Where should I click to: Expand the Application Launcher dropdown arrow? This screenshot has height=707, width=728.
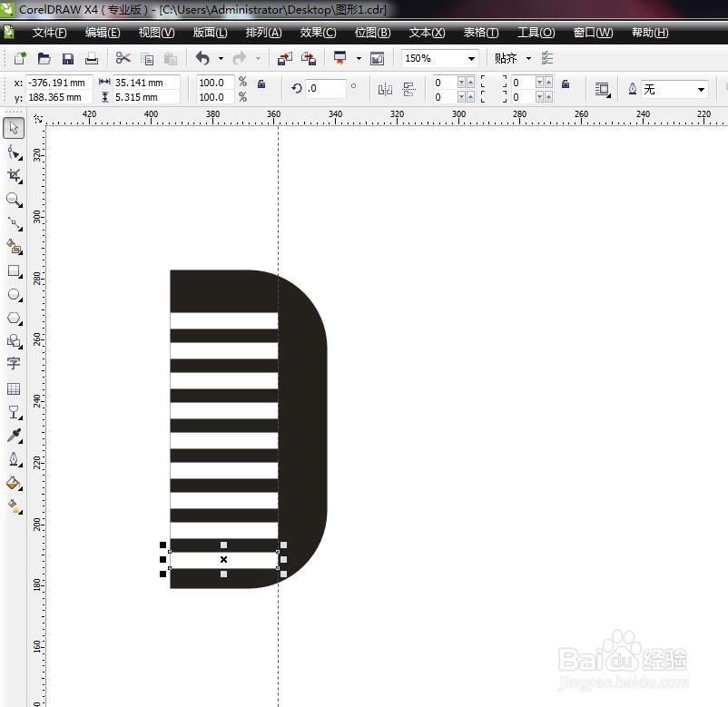(x=359, y=58)
